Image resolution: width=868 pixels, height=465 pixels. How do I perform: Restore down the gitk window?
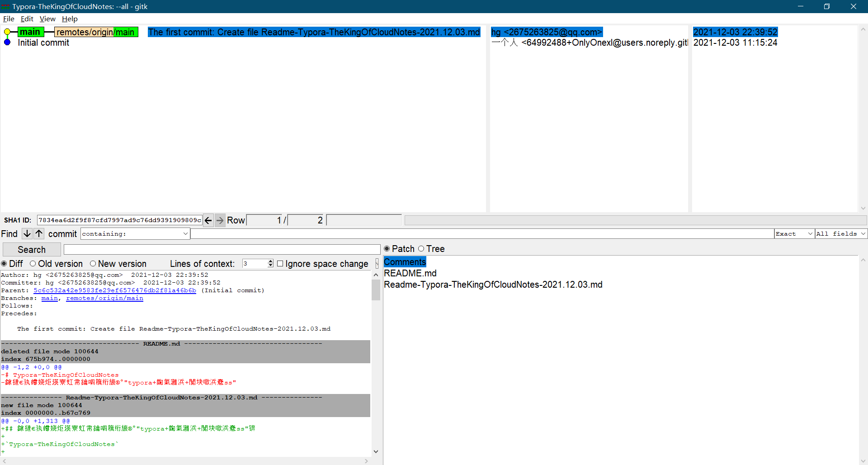826,6
